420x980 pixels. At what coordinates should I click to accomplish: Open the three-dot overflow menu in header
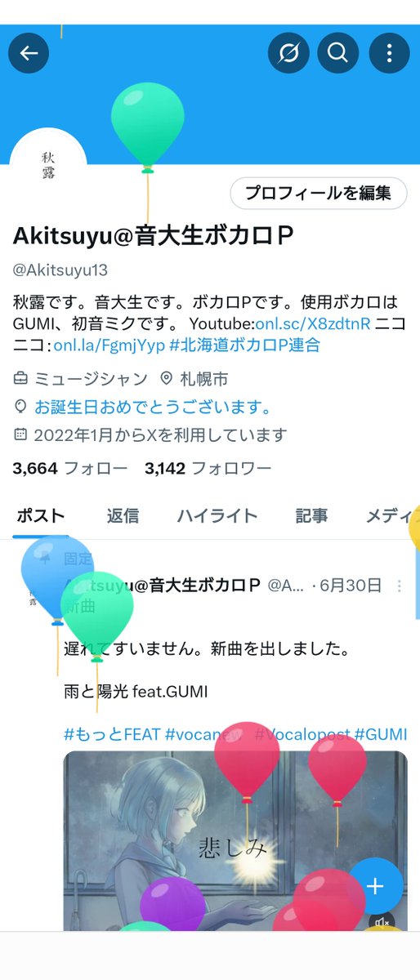pos(389,53)
